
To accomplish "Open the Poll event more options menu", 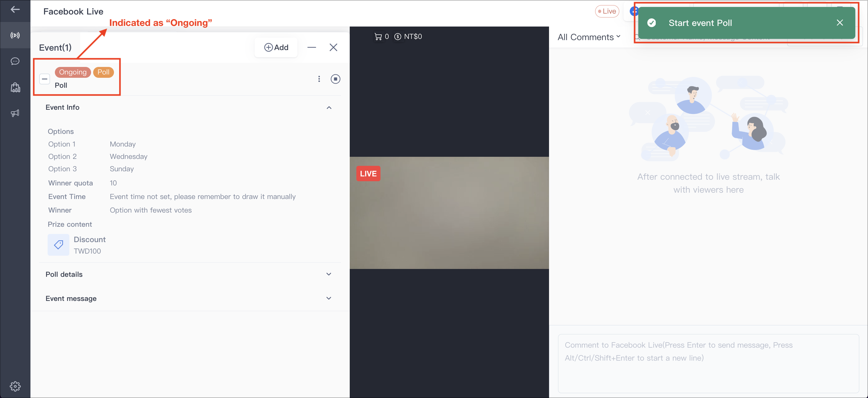I will pos(319,79).
